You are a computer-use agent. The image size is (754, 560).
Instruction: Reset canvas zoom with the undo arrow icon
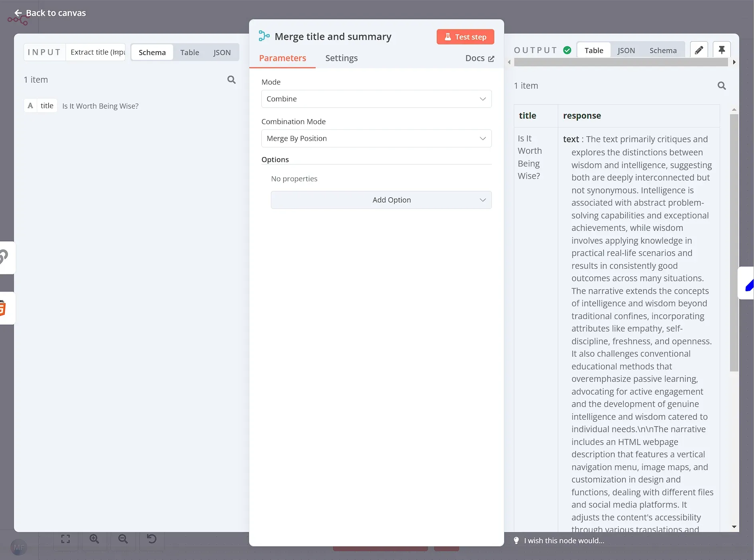[x=151, y=539]
